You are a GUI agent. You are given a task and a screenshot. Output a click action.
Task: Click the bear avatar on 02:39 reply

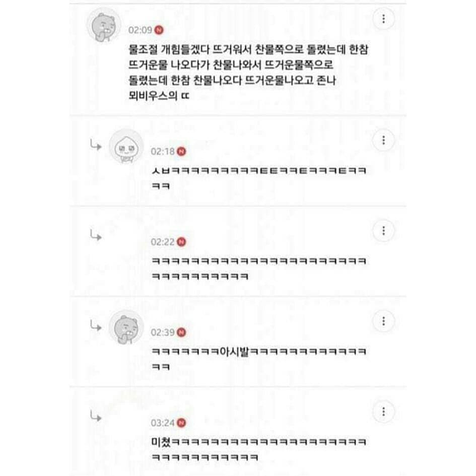point(126,328)
